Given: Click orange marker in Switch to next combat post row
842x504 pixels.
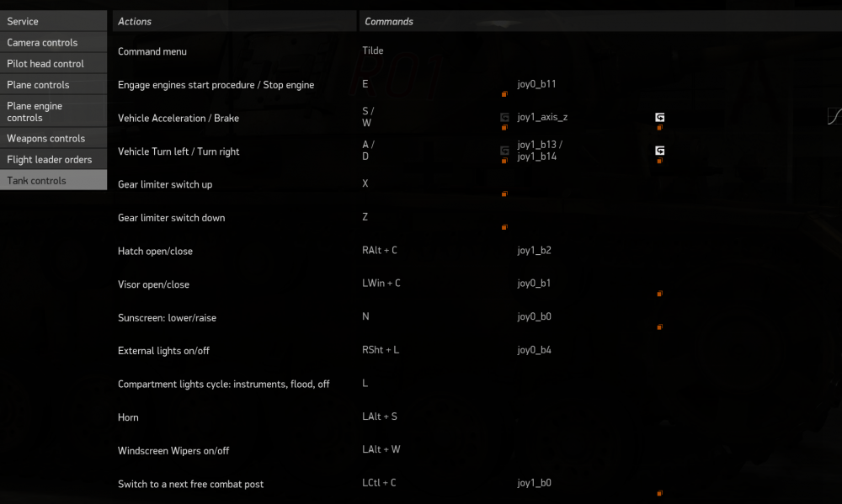Looking at the screenshot, I should coord(659,493).
